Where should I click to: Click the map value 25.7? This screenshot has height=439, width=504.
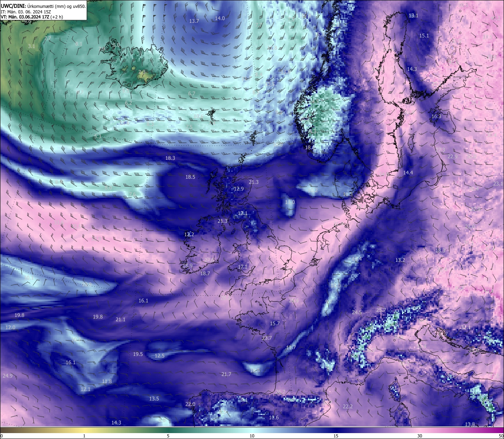coord(381,310)
